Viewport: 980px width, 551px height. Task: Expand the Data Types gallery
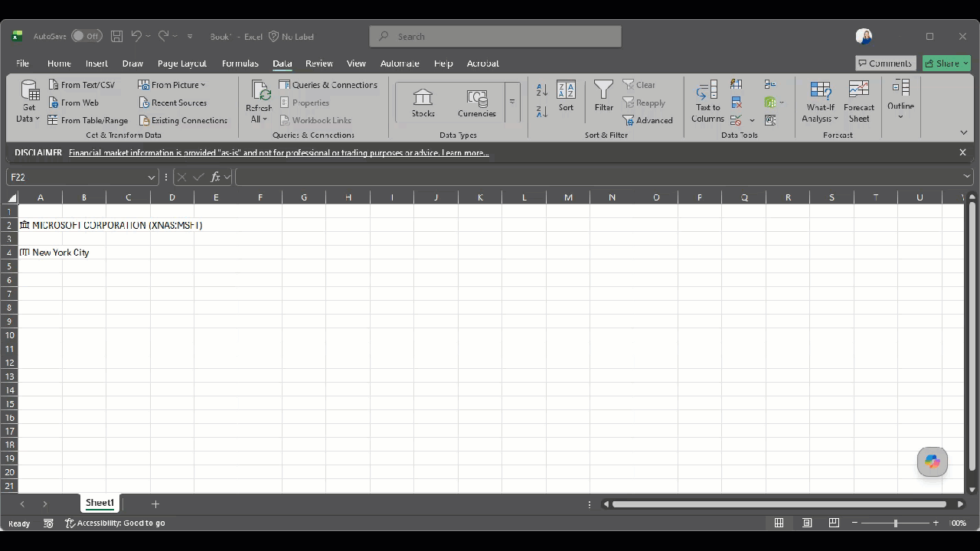[x=512, y=103]
